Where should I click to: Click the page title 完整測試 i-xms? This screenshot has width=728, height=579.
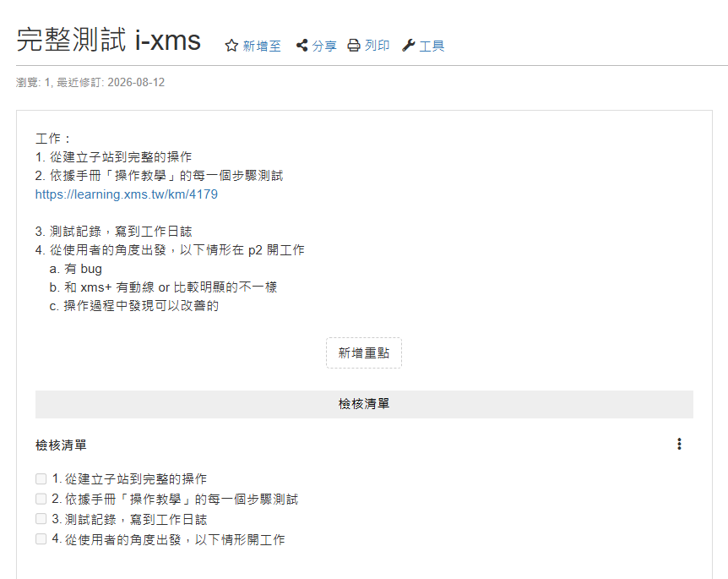click(109, 40)
